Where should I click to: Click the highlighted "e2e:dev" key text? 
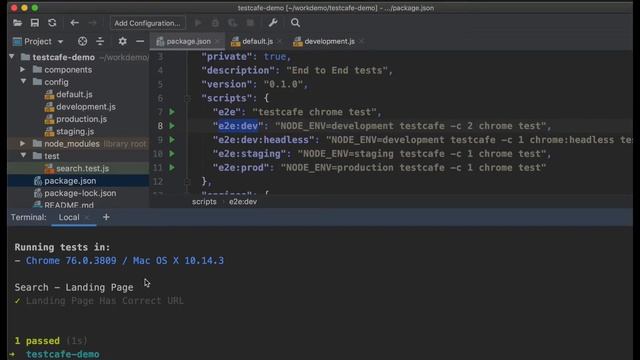pos(238,126)
